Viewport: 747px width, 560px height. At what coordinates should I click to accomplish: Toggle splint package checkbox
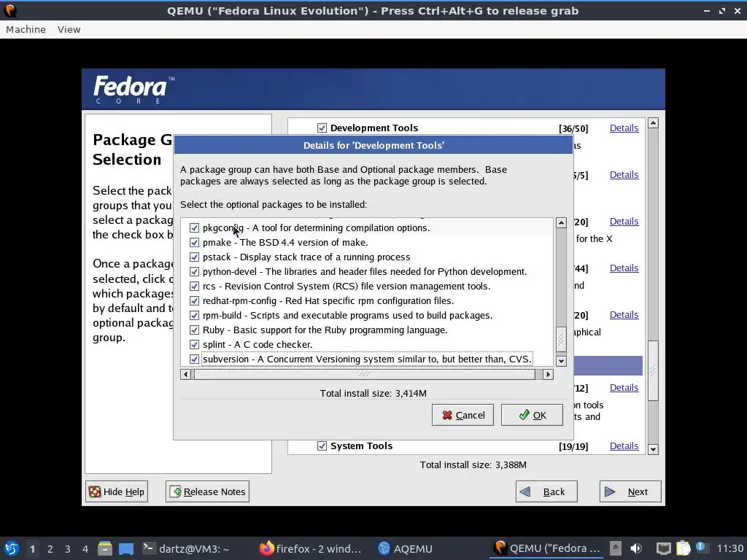point(194,345)
